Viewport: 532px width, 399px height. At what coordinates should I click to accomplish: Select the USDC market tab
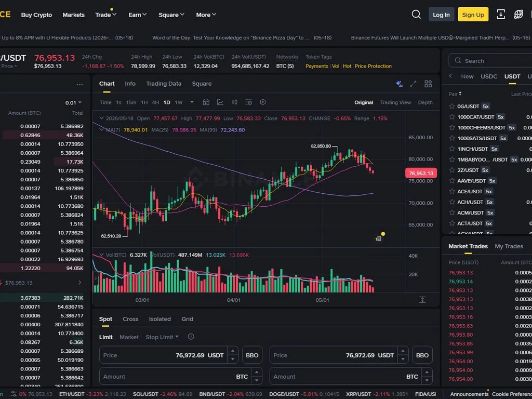coord(489,76)
